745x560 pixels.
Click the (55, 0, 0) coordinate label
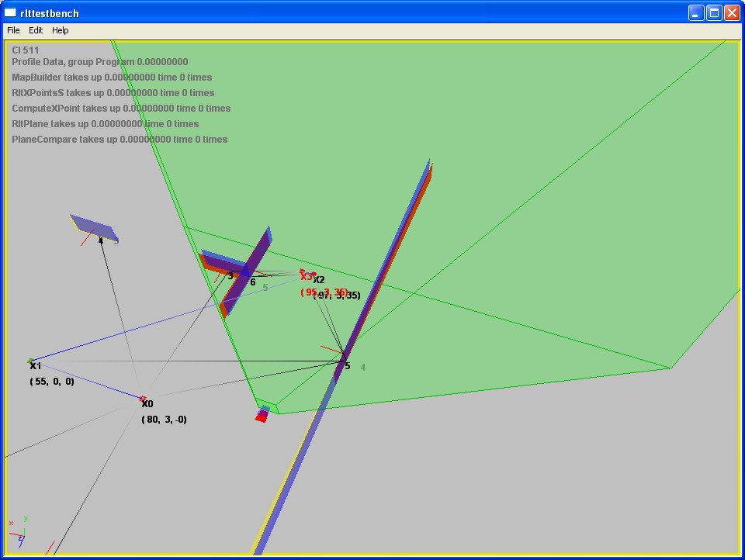tap(52, 382)
